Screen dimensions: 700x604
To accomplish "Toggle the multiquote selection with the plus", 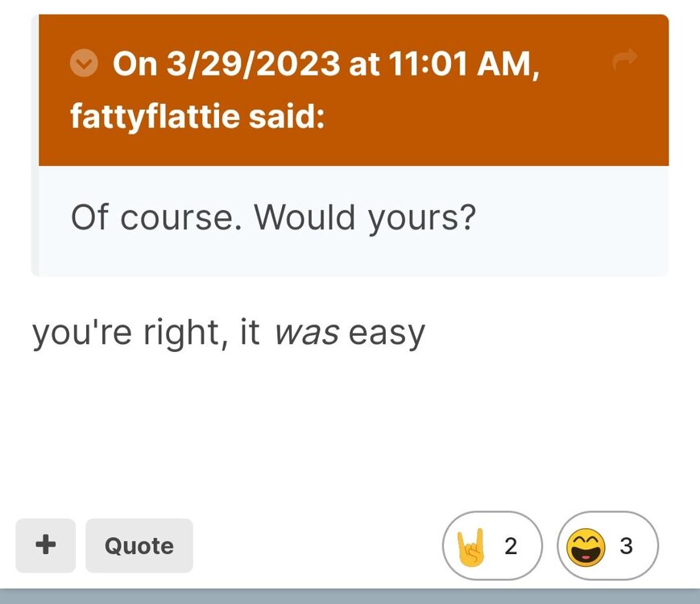I will click(45, 545).
